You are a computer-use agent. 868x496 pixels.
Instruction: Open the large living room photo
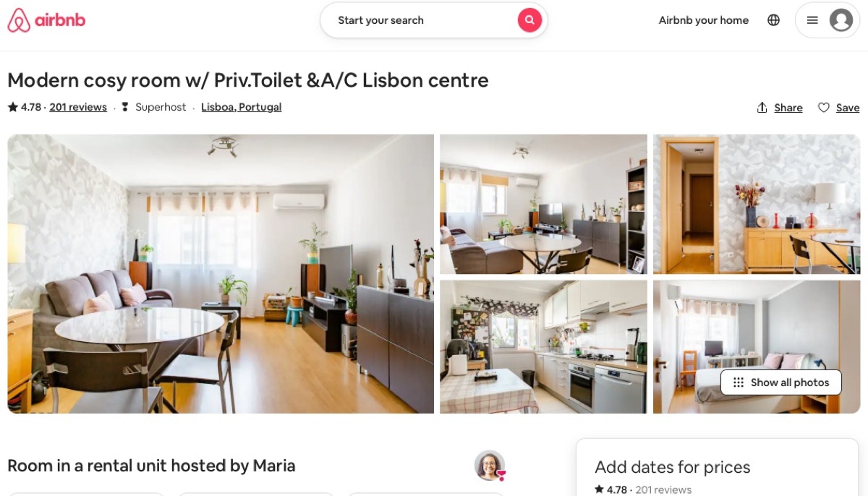(221, 274)
